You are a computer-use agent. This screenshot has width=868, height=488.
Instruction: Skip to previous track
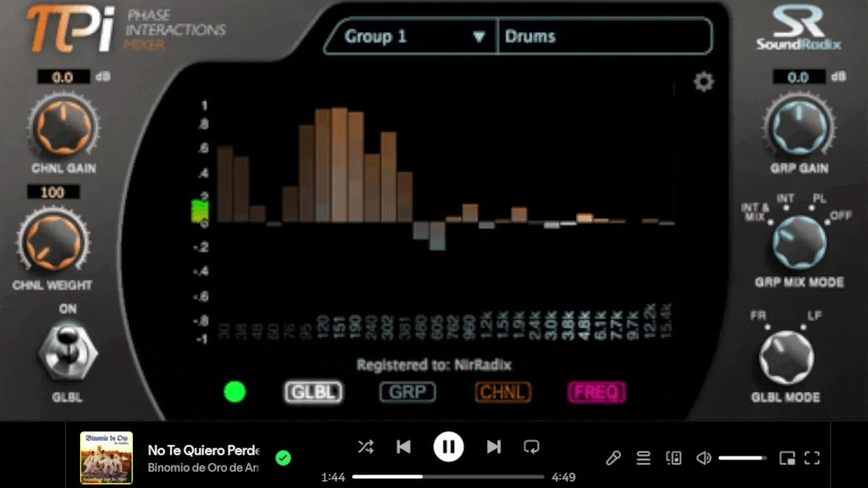pyautogui.click(x=403, y=447)
